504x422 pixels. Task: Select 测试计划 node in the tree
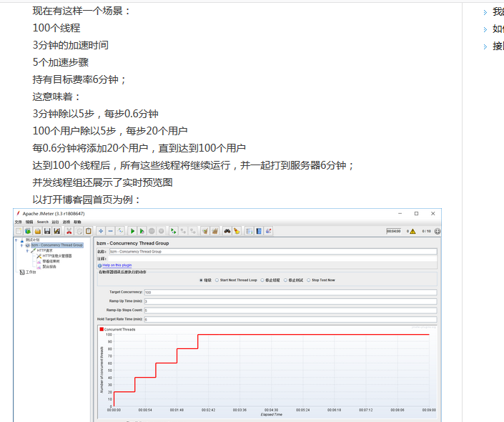click(32, 240)
